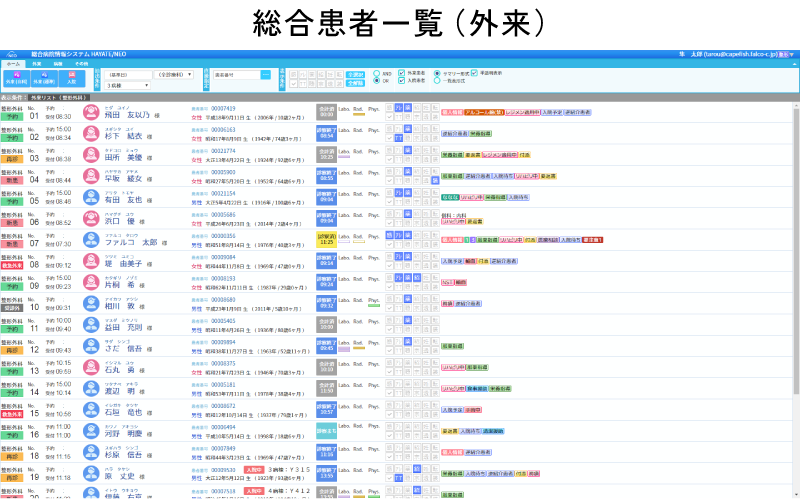Viewport: 800px width, 500px height.
Task: Click avatar icon of patient 片桐 希
Action: [91, 283]
